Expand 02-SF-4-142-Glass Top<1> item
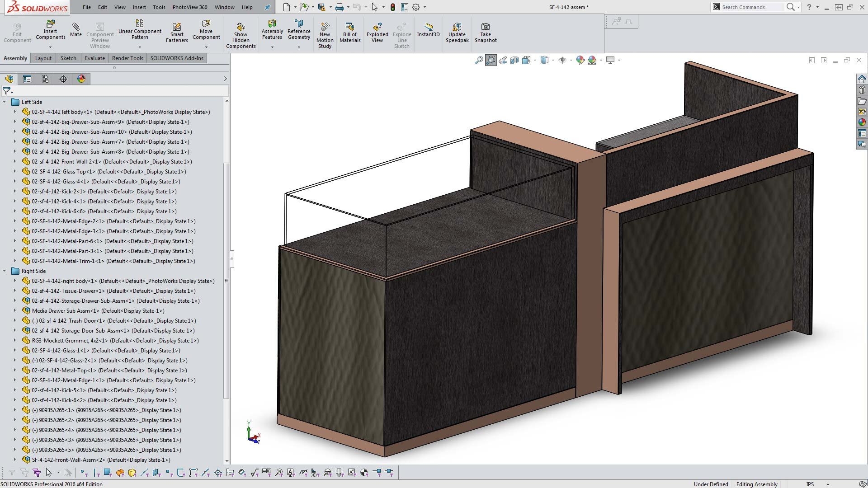 tap(14, 172)
